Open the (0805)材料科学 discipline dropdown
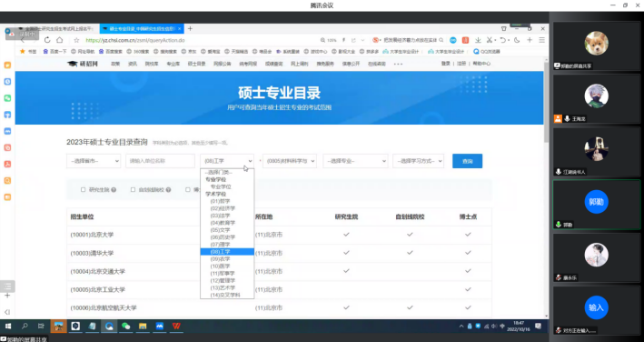Image resolution: width=644 pixels, height=342 pixels. coord(290,161)
